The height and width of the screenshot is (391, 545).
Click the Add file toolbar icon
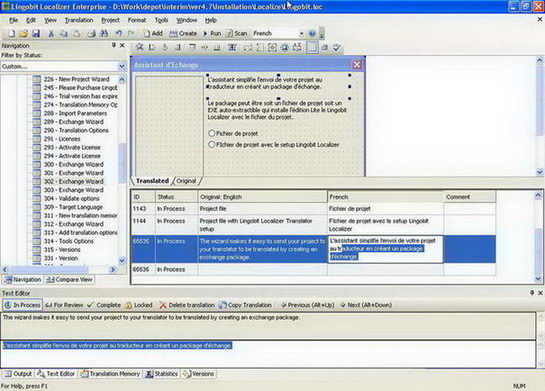point(153,33)
